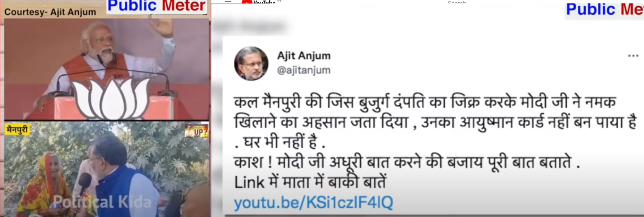
Task: Click the Public Meter logo at top right
Action: tap(604, 10)
